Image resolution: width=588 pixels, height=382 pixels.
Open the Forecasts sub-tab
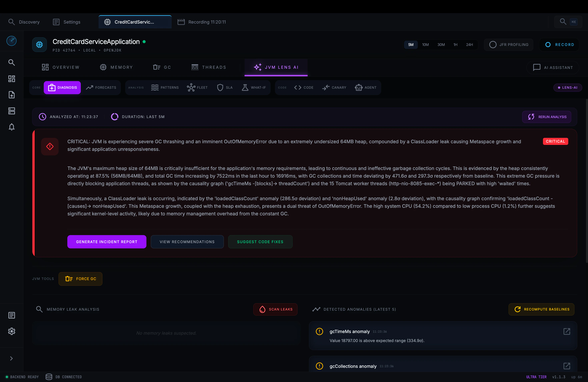pos(101,88)
